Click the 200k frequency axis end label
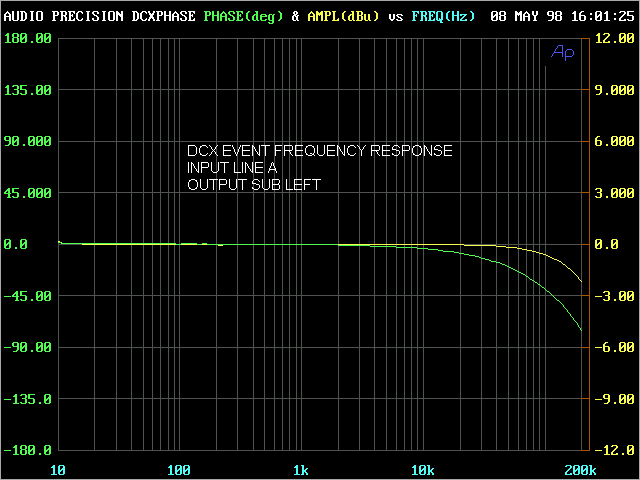Screen dimensions: 640x480 [x=579, y=470]
